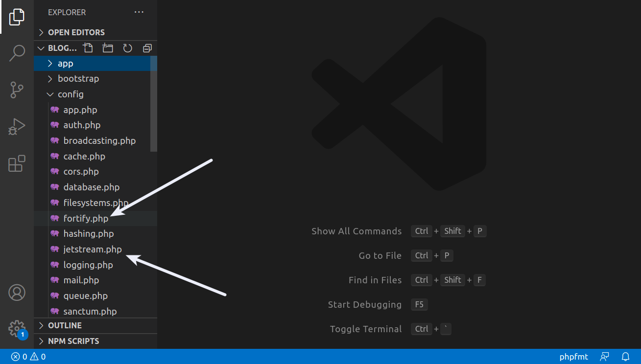Click the Accounts icon
641x364 pixels.
coord(17,293)
